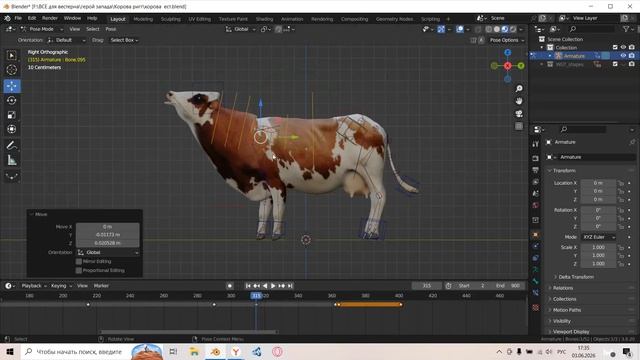640x360 pixels.
Task: Toggle Mirror Editing checkbox
Action: click(79, 261)
